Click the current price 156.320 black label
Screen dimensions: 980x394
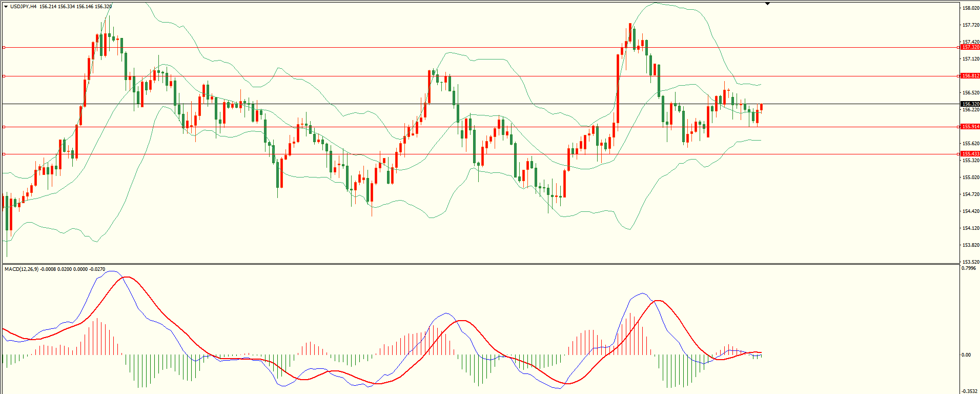(x=970, y=104)
